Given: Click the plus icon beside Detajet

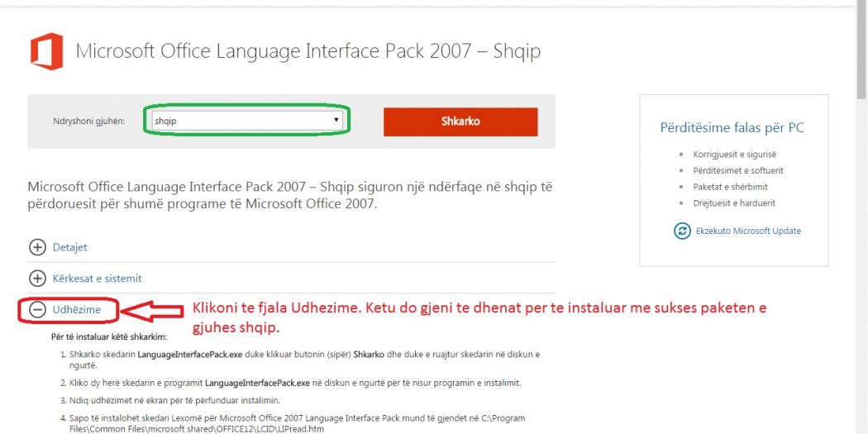Looking at the screenshot, I should [37, 247].
